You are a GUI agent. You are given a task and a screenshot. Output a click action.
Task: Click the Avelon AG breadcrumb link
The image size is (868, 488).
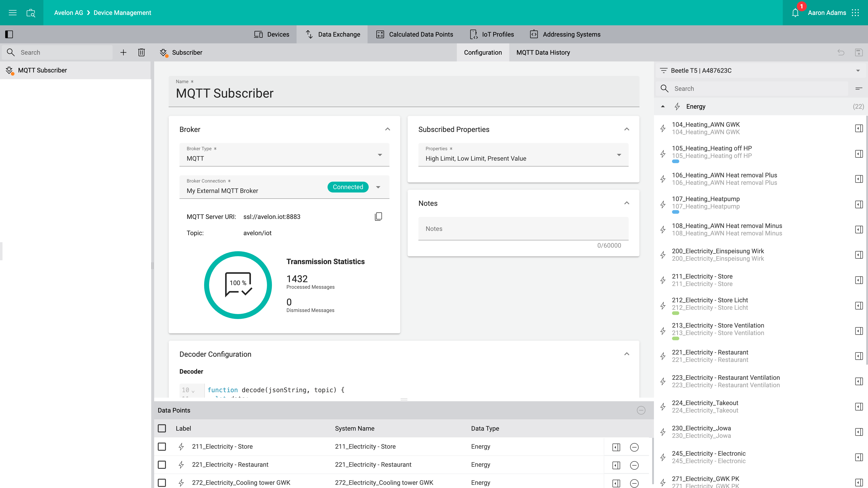click(x=68, y=13)
